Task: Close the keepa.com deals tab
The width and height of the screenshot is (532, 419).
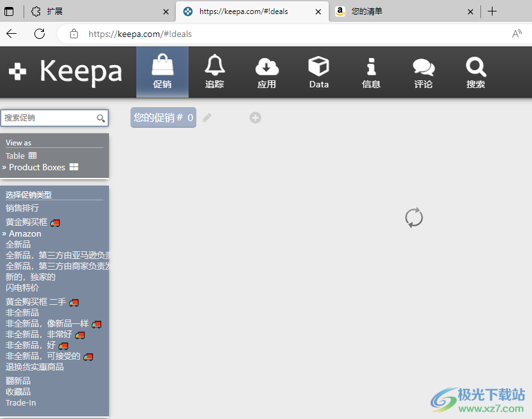Action: (319, 12)
